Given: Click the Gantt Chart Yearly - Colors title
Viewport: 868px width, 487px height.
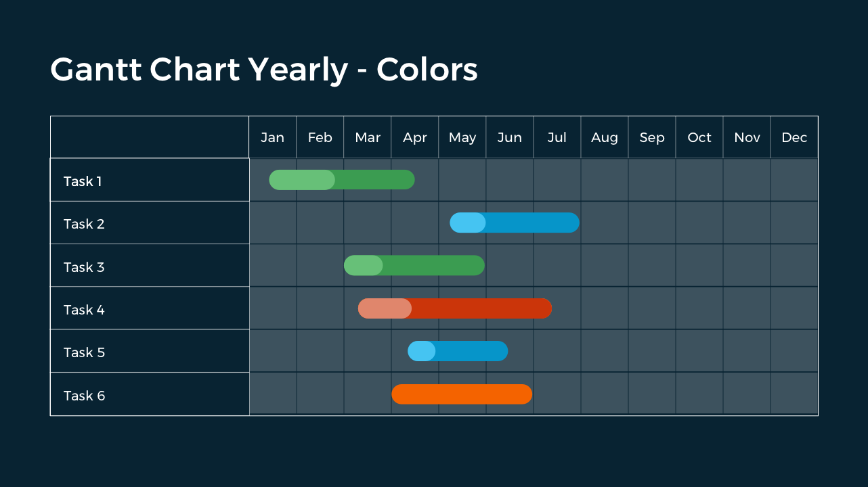Looking at the screenshot, I should point(264,70).
